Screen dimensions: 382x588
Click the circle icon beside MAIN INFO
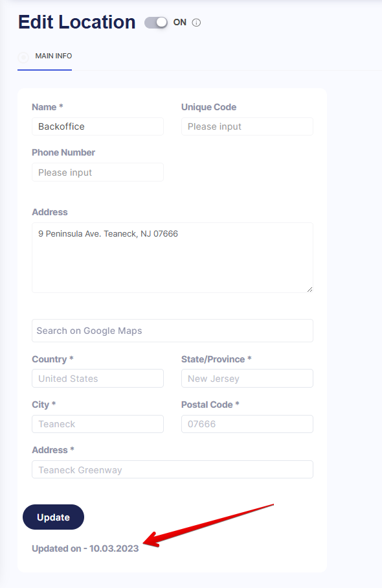23,58
